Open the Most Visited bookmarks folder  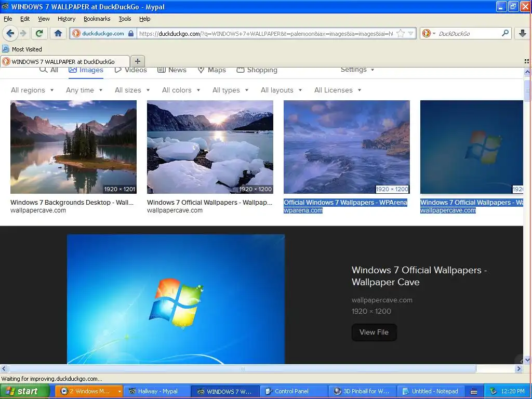tap(22, 49)
